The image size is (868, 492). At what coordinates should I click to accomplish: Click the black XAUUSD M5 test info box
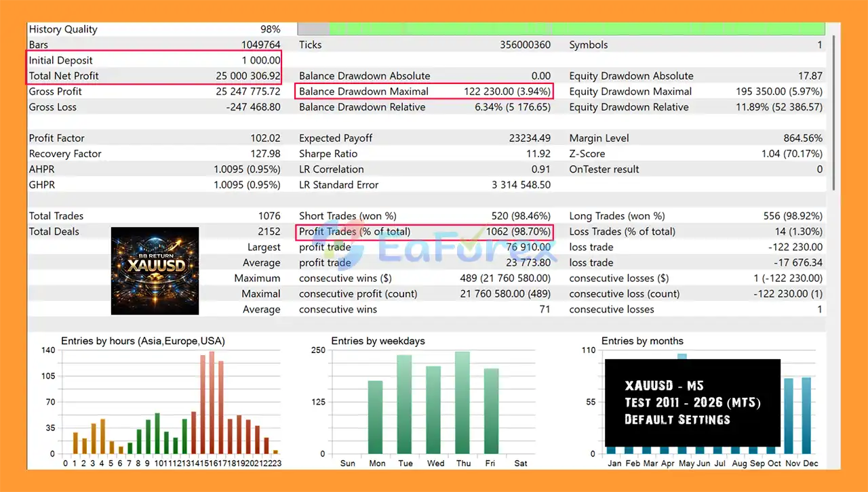tap(692, 403)
